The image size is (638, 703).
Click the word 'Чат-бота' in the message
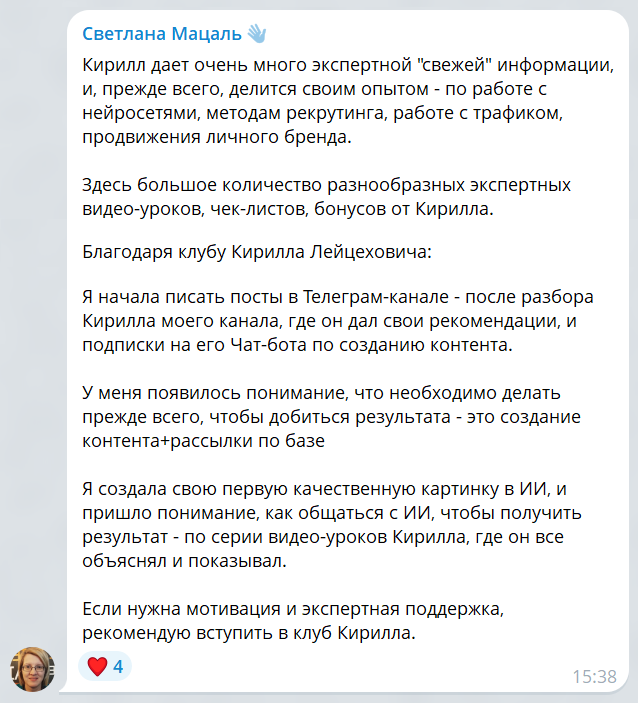tap(268, 345)
